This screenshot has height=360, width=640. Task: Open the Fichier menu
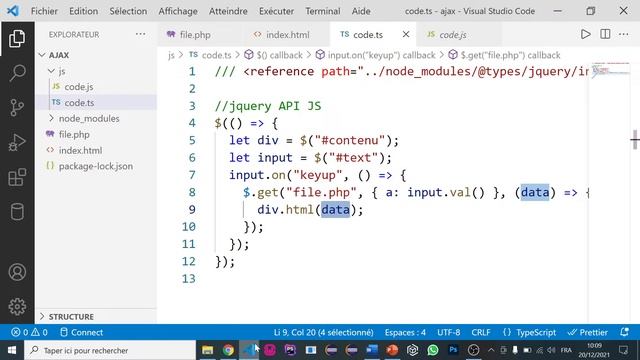click(44, 11)
